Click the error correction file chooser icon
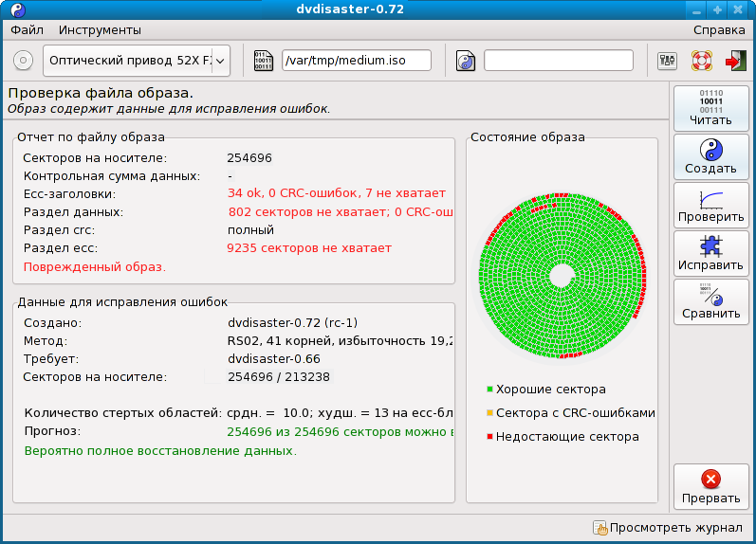The height and width of the screenshot is (544, 756). point(466,61)
